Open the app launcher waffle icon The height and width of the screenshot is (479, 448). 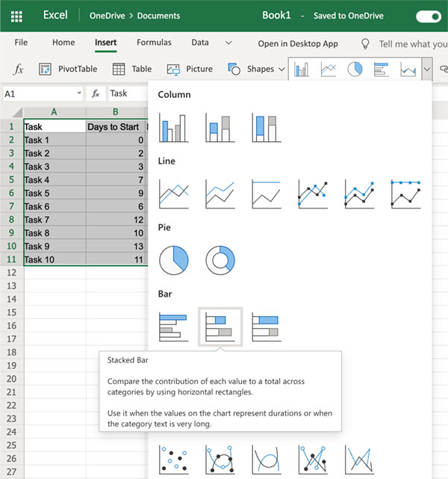click(16, 16)
